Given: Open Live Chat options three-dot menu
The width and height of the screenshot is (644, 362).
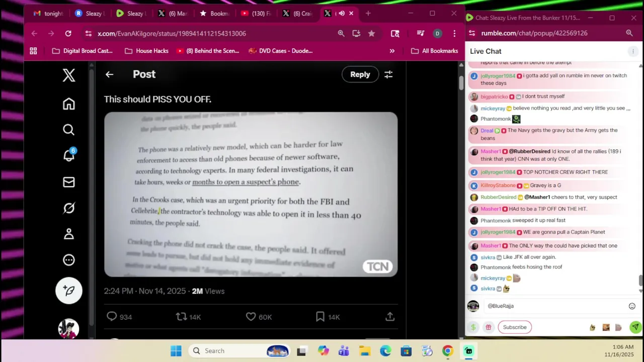Looking at the screenshot, I should click(x=633, y=51).
